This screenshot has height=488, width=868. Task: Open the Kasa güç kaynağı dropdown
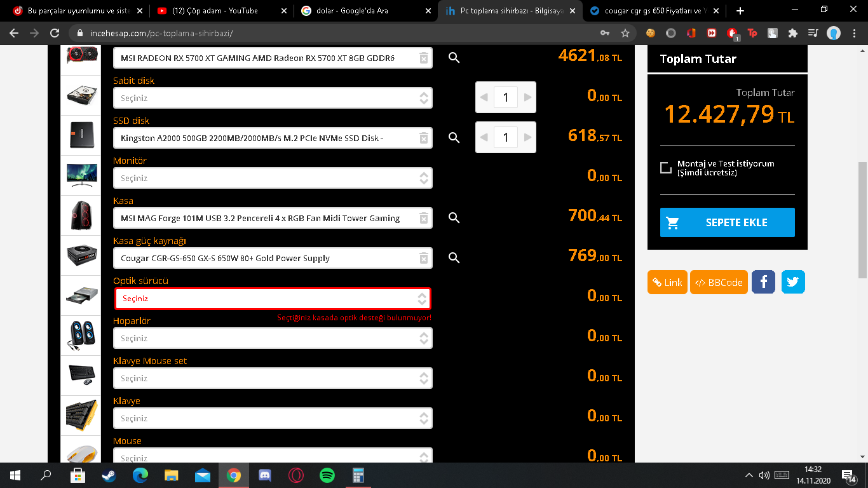(273, 258)
